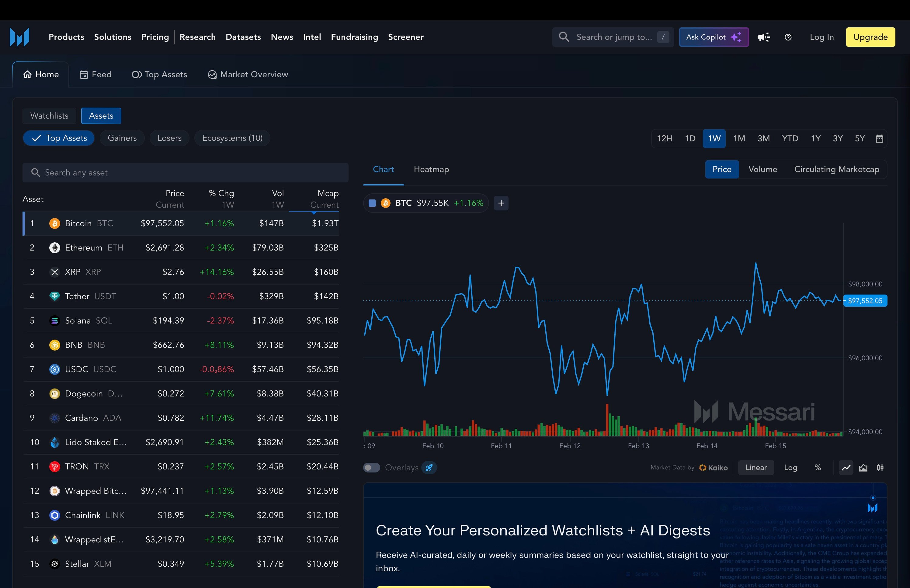Viewport: 910px width, 588px height.
Task: Select the Top Assets filter chip
Action: [58, 138]
